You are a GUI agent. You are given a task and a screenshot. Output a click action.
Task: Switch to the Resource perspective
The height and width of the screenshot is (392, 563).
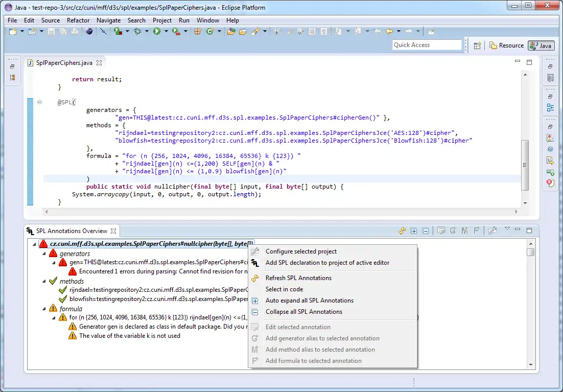pyautogui.click(x=506, y=45)
